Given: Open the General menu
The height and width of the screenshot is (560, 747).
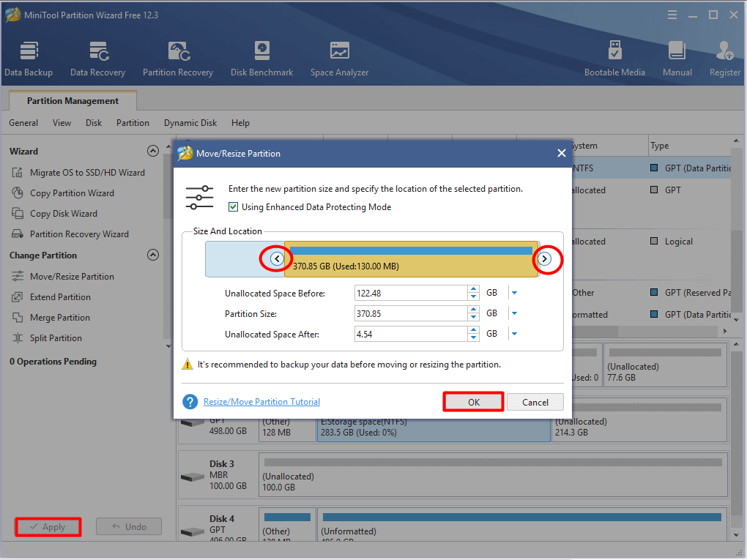Looking at the screenshot, I should point(23,123).
